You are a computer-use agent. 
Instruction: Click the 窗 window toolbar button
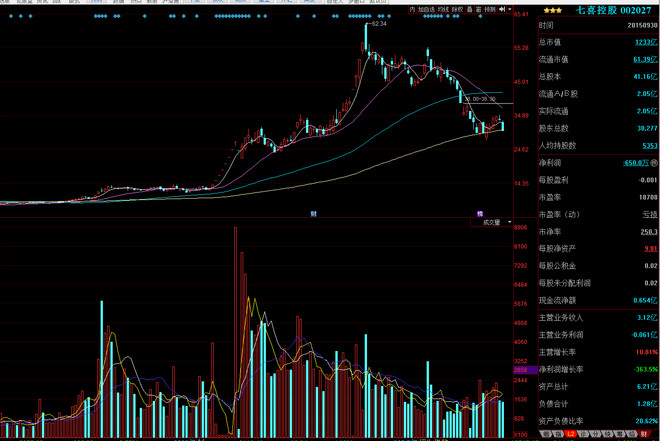pyautogui.click(x=479, y=9)
